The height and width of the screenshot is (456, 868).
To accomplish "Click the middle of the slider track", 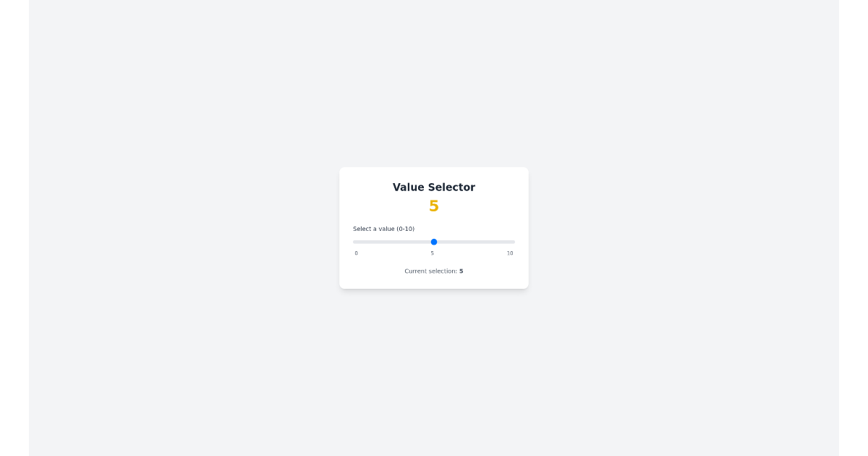I will click(434, 242).
